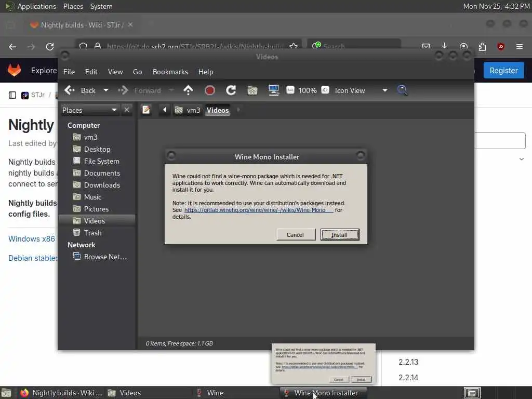Close the Nightly builds browser tab
This screenshot has width=532, height=399.
(130, 25)
